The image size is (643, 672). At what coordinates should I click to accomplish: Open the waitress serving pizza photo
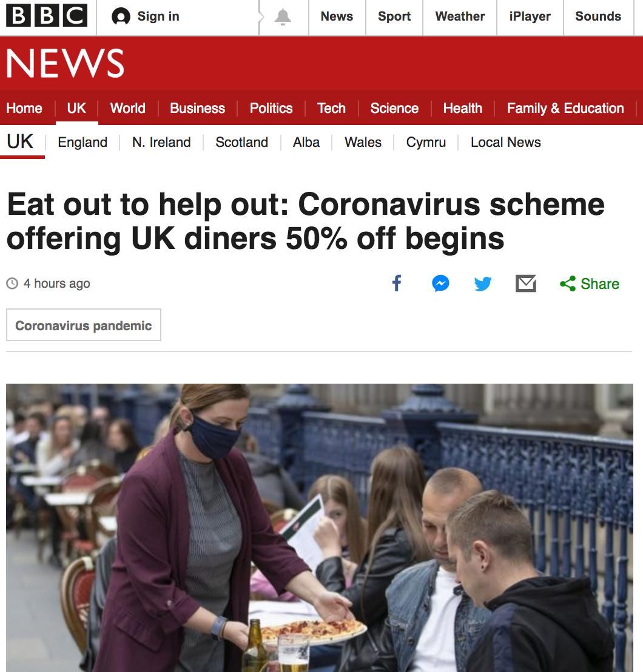tap(320, 528)
